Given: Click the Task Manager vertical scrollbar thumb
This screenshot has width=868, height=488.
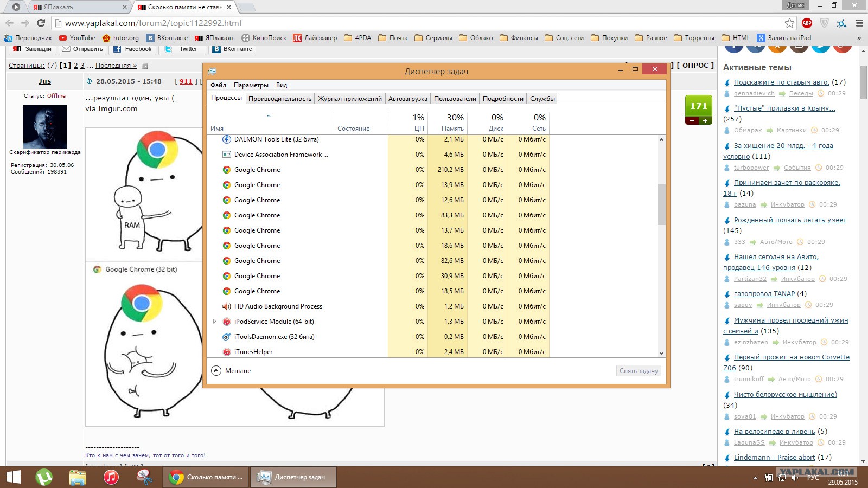Looking at the screenshot, I should pos(661,204).
